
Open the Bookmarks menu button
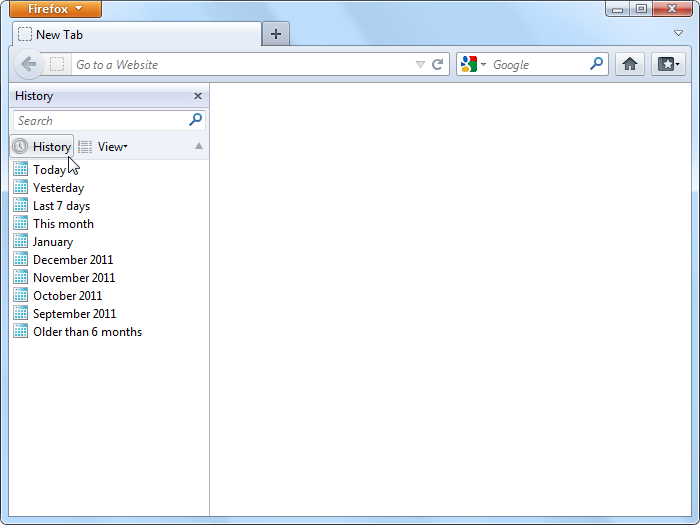668,64
